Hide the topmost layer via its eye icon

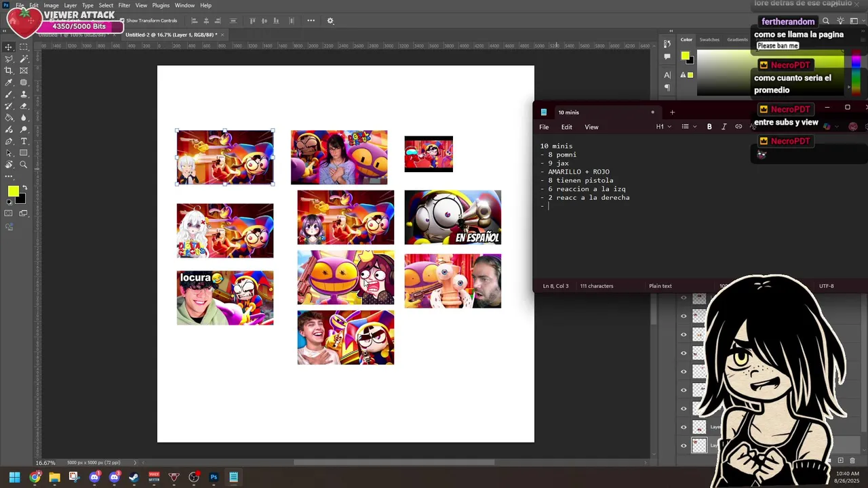[684, 298]
